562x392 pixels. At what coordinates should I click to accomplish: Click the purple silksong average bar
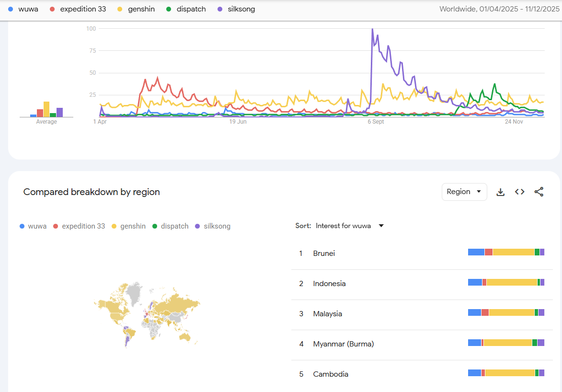[60, 112]
